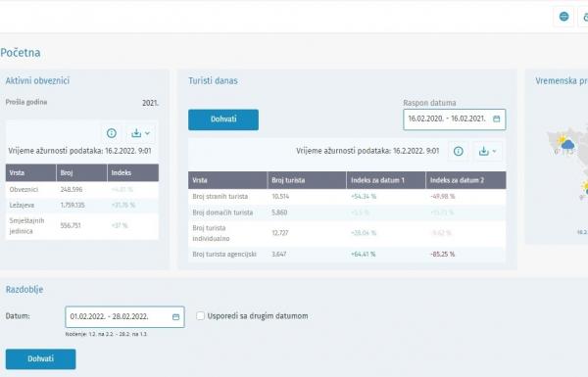Open calendar icon in Raspon datuma field

[497, 118]
